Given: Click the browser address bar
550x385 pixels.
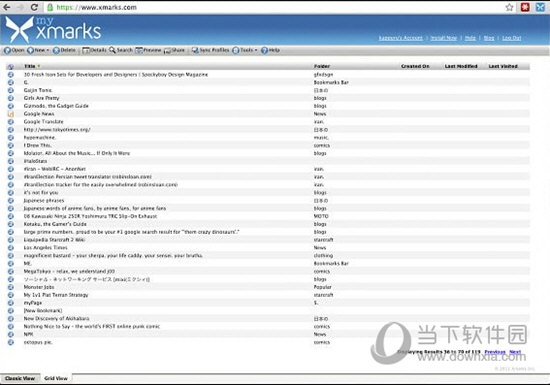Looking at the screenshot, I should pos(274,7).
